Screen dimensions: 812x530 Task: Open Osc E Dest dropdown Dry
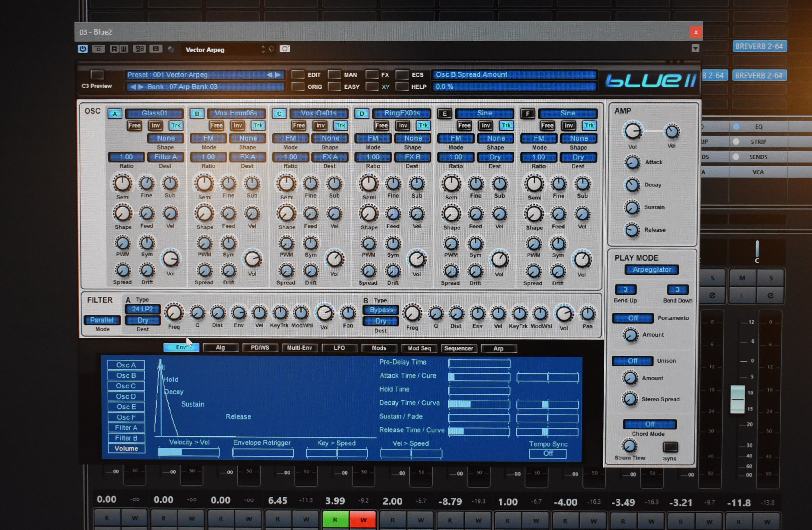click(495, 157)
